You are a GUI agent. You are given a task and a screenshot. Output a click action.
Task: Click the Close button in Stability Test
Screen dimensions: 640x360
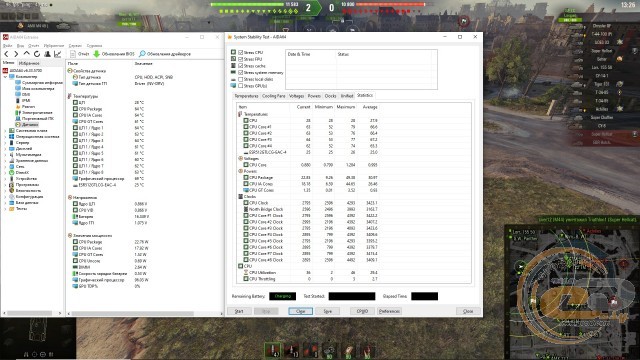coord(468,311)
